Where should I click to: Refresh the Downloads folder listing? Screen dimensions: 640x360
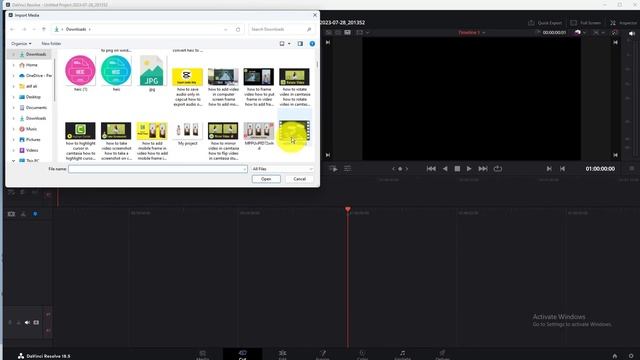point(238,29)
